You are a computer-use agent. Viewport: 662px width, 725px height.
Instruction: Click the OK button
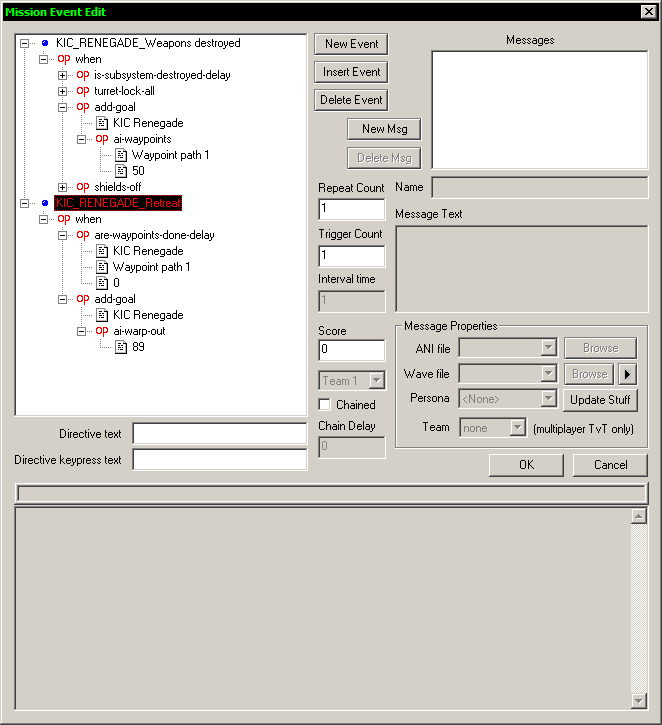[x=526, y=465]
